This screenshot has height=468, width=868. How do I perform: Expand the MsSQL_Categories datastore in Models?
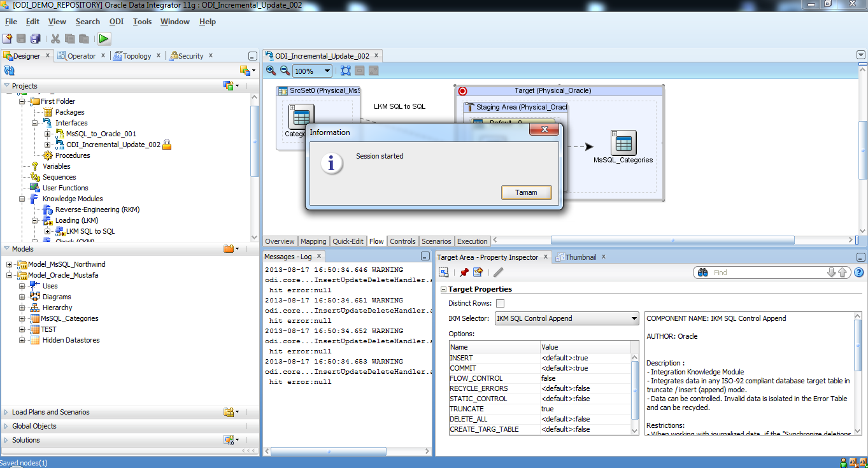(x=22, y=318)
